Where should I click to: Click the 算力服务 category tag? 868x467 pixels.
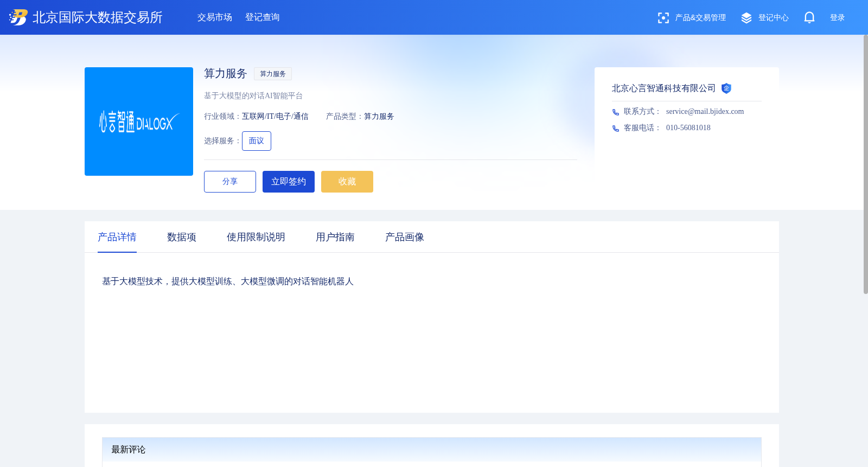click(273, 74)
